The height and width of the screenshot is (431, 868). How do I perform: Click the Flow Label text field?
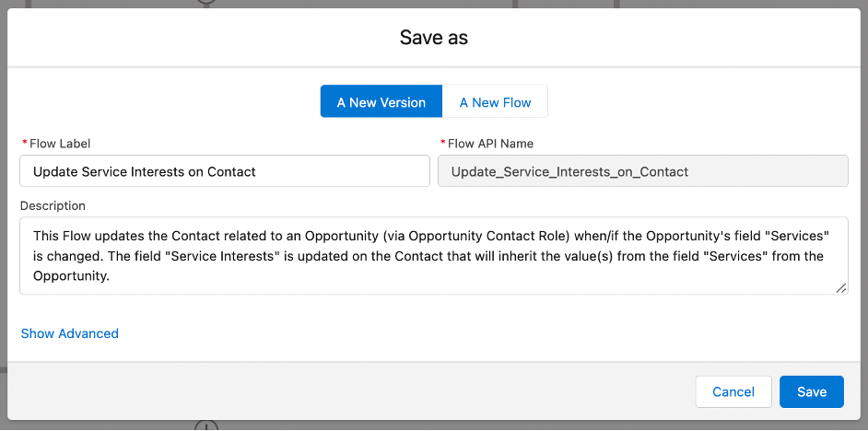225,171
